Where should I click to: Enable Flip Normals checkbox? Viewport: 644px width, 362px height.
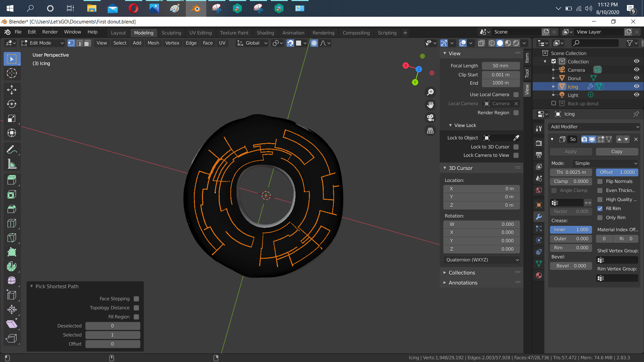click(600, 182)
